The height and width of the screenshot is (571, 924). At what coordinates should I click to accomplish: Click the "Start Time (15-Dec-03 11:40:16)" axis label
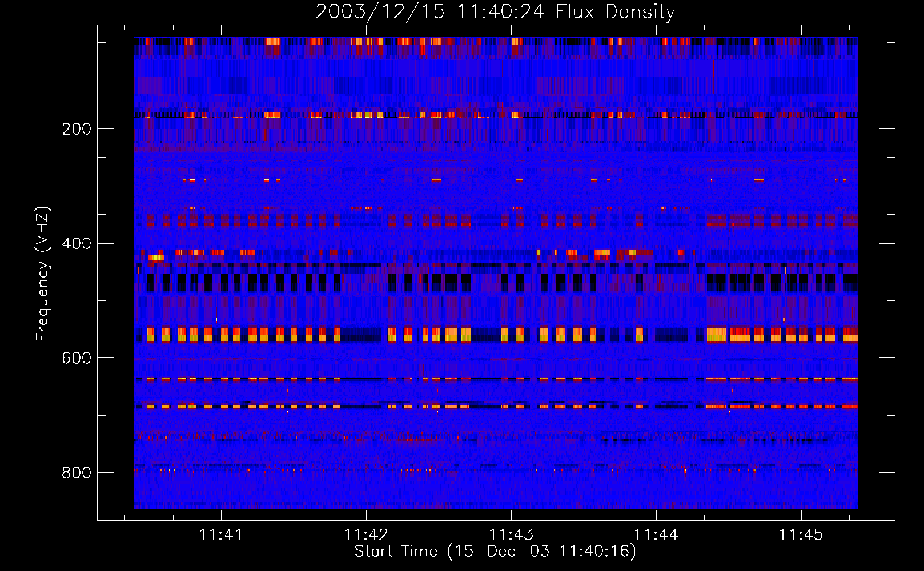click(495, 552)
